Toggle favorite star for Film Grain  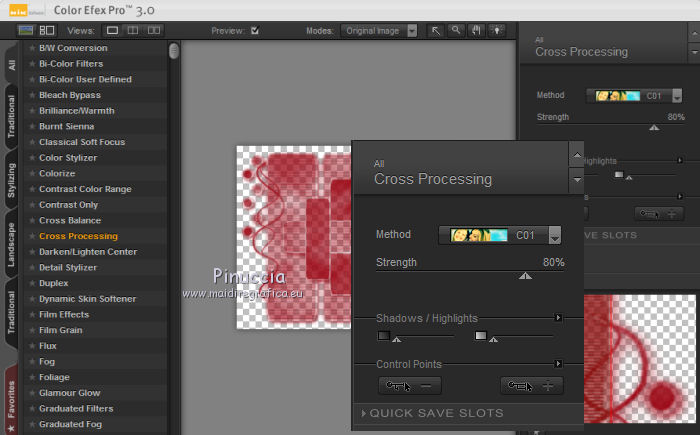32,330
